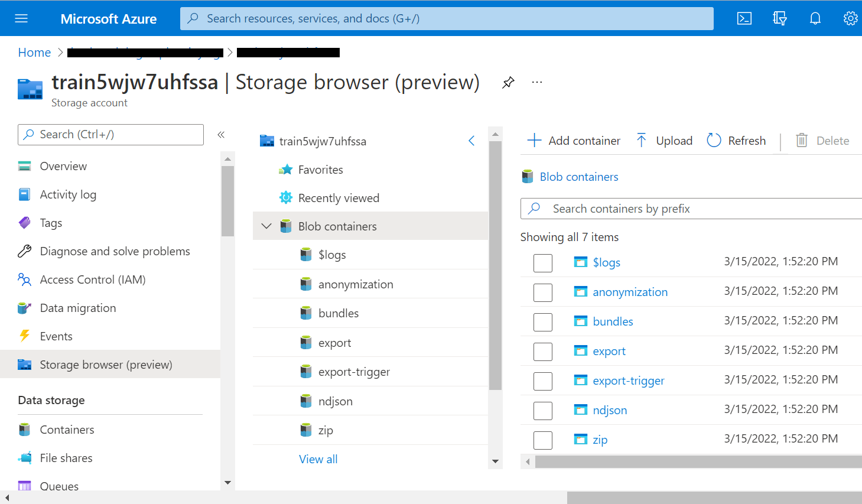Click the Upload arrow icon

(x=641, y=140)
